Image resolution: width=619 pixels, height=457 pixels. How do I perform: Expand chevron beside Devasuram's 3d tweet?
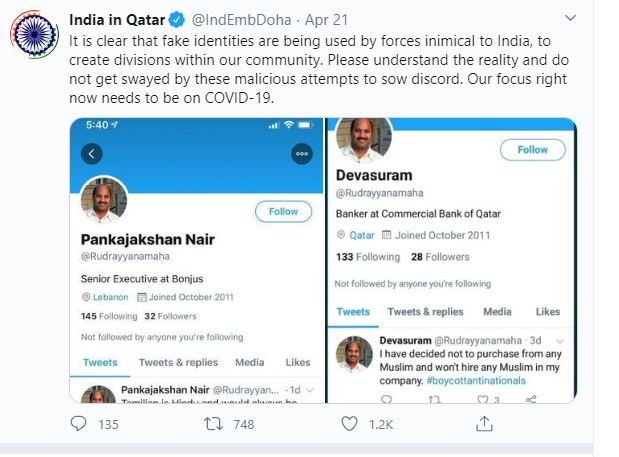[560, 341]
